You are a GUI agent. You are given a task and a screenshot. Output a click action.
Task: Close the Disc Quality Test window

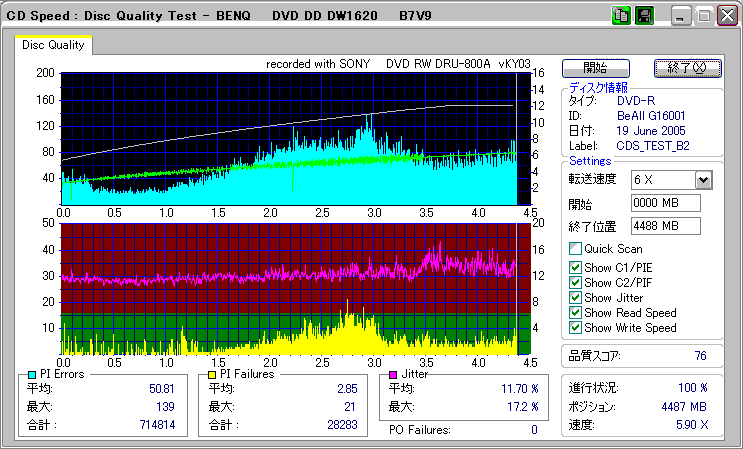click(727, 15)
